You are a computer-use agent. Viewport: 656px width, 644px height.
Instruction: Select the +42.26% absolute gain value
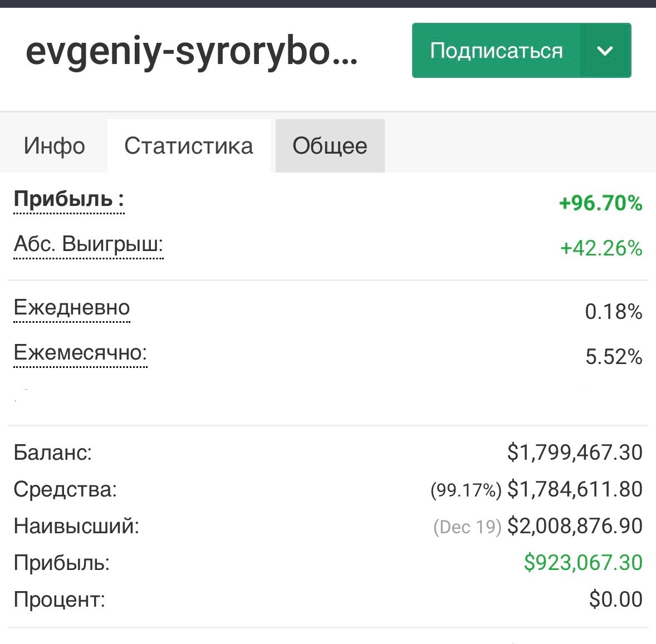(601, 248)
